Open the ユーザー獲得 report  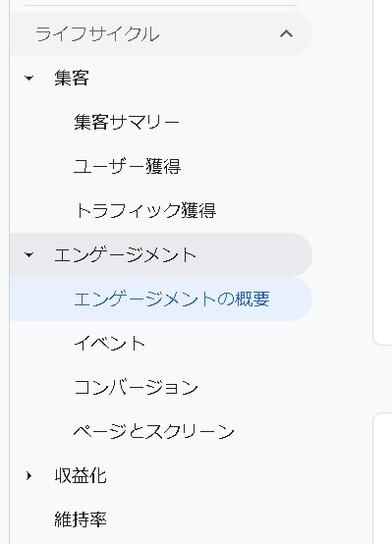127,166
